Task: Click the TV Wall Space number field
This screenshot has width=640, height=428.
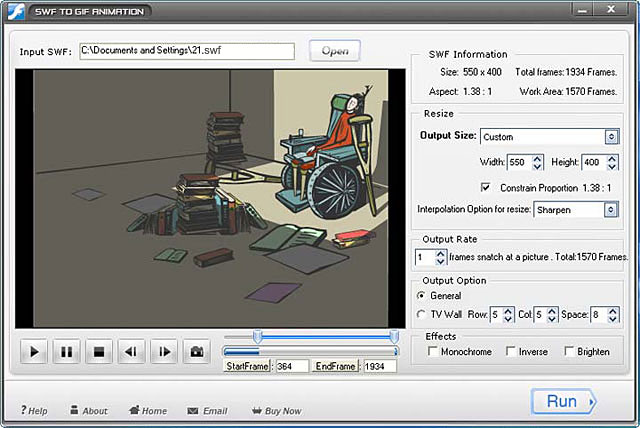Action: pyautogui.click(x=599, y=315)
